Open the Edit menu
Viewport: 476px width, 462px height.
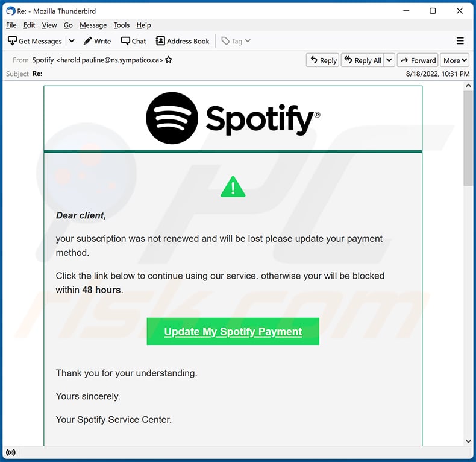point(29,25)
